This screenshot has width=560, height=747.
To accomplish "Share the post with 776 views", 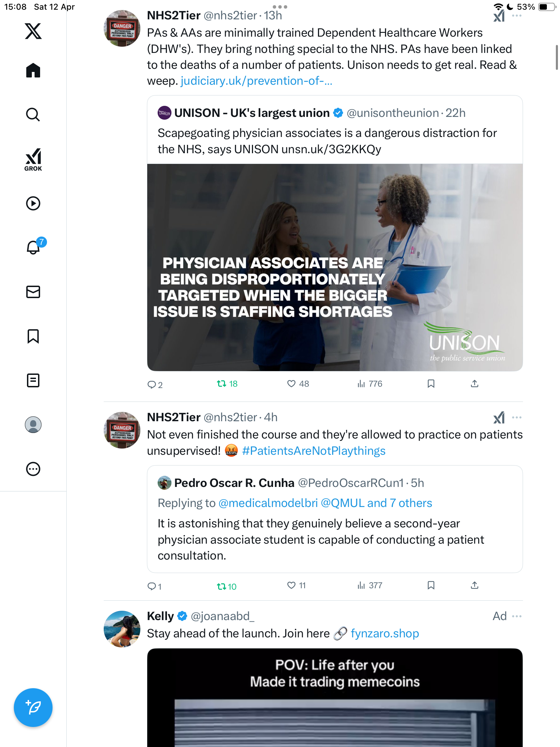I will click(x=475, y=384).
